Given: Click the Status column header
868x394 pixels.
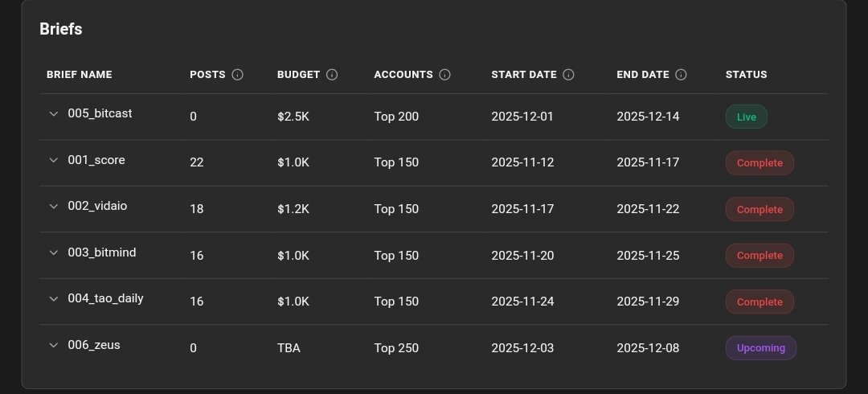Looking at the screenshot, I should (x=746, y=75).
